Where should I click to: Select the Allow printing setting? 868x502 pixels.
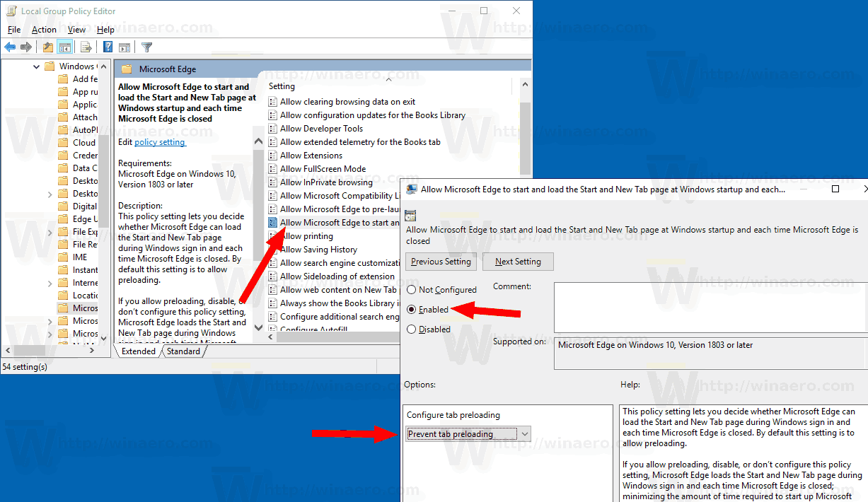coord(306,236)
